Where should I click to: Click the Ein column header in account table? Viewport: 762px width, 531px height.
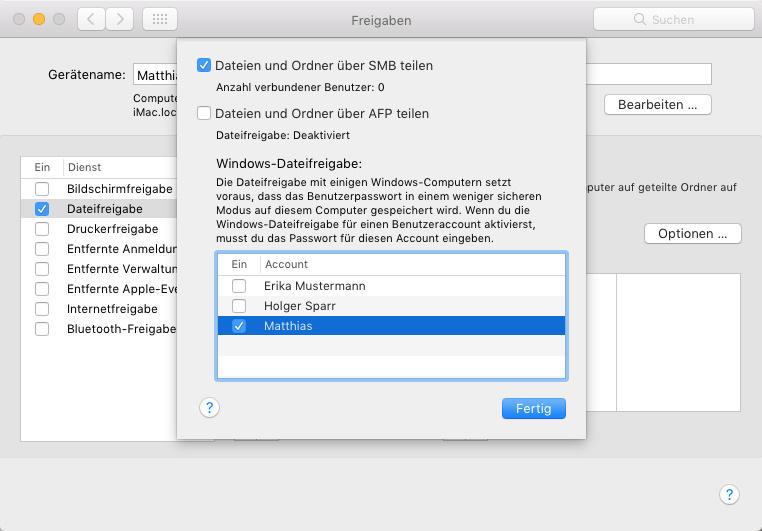(x=239, y=264)
